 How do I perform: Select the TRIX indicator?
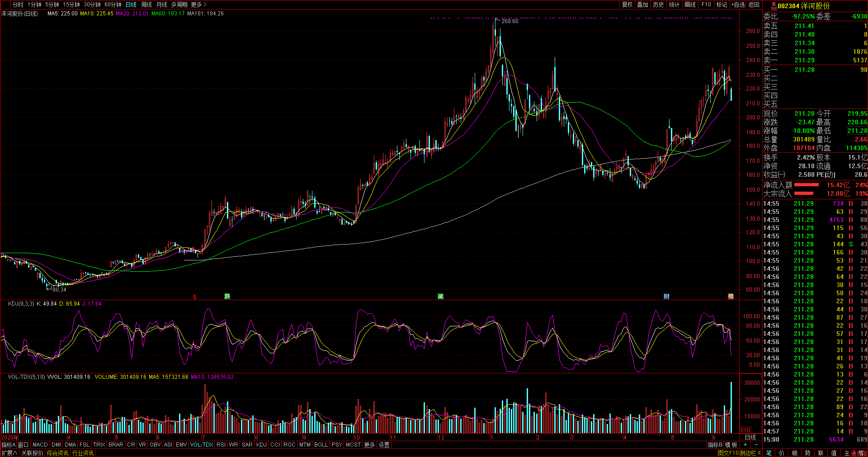99,445
